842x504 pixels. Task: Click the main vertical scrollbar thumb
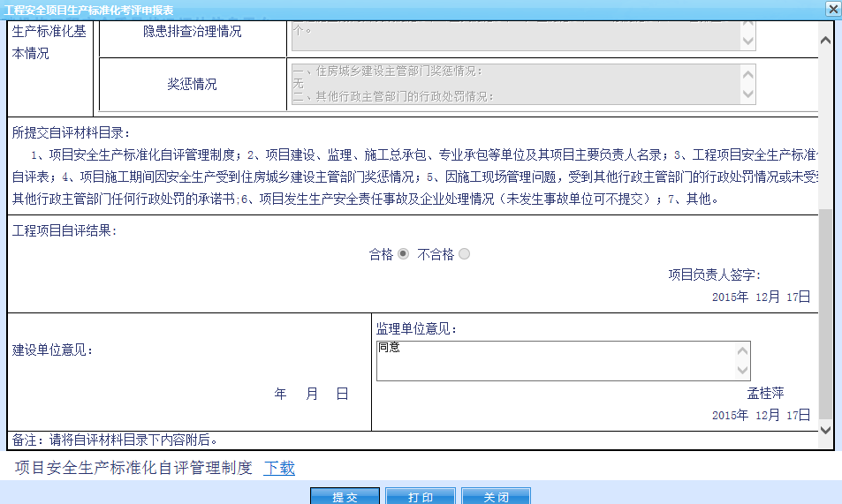tap(826, 313)
